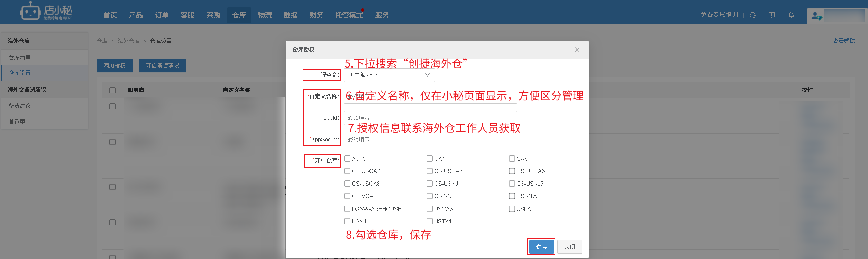
Task: Go to the 物流 menu
Action: coord(265,15)
